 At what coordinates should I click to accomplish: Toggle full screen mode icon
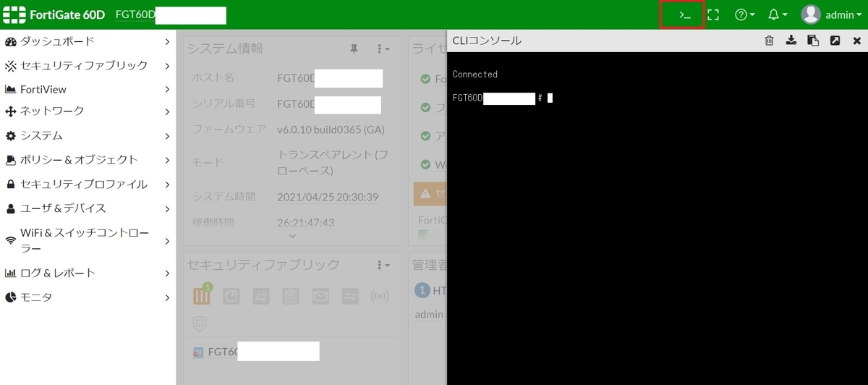point(713,14)
